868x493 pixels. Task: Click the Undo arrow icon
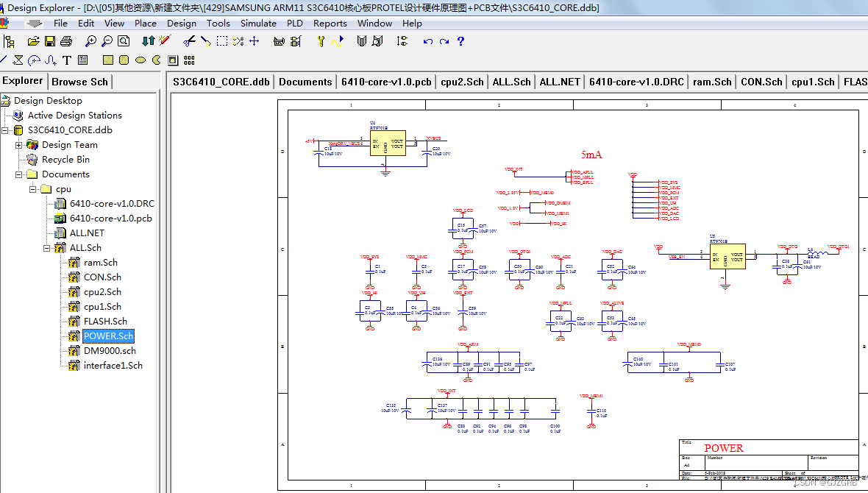click(x=427, y=42)
